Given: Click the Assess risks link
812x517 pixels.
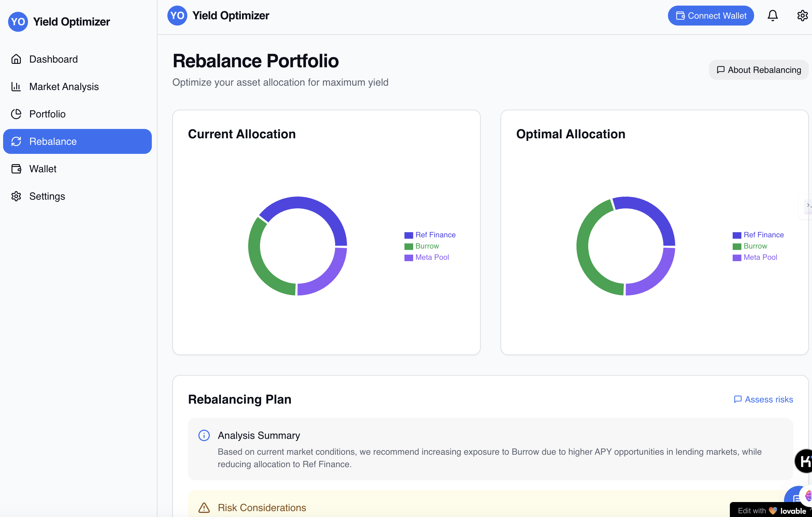Looking at the screenshot, I should (763, 399).
